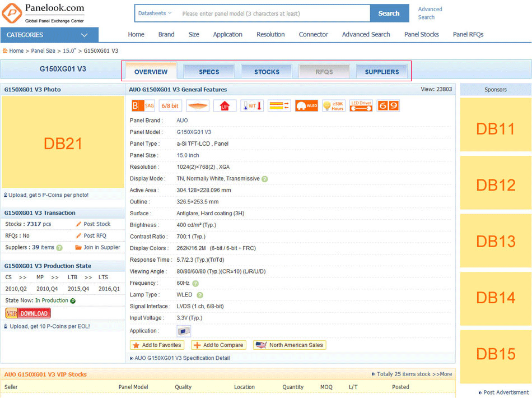The image size is (532, 398).
Task: Click the LED Driver feature icon
Action: coord(361,105)
